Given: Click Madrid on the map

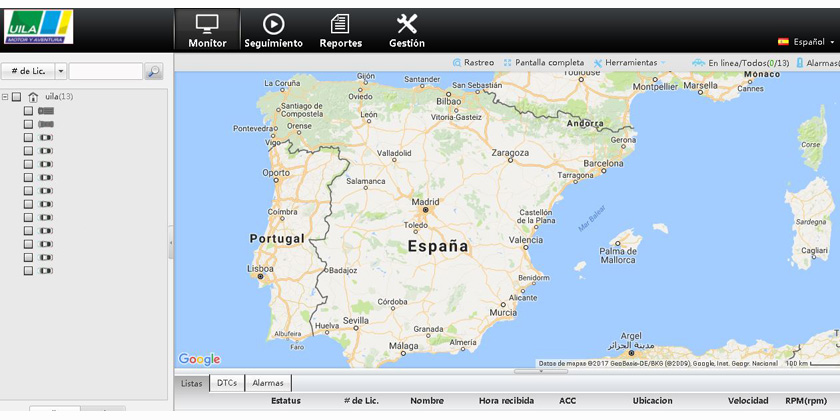Looking at the screenshot, I should pos(425,202).
